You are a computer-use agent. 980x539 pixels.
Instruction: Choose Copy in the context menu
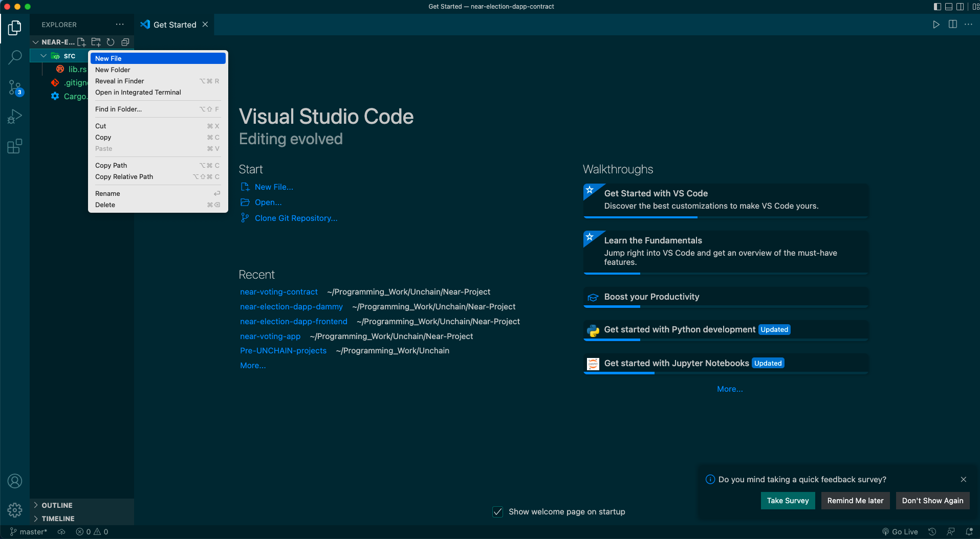158,137
